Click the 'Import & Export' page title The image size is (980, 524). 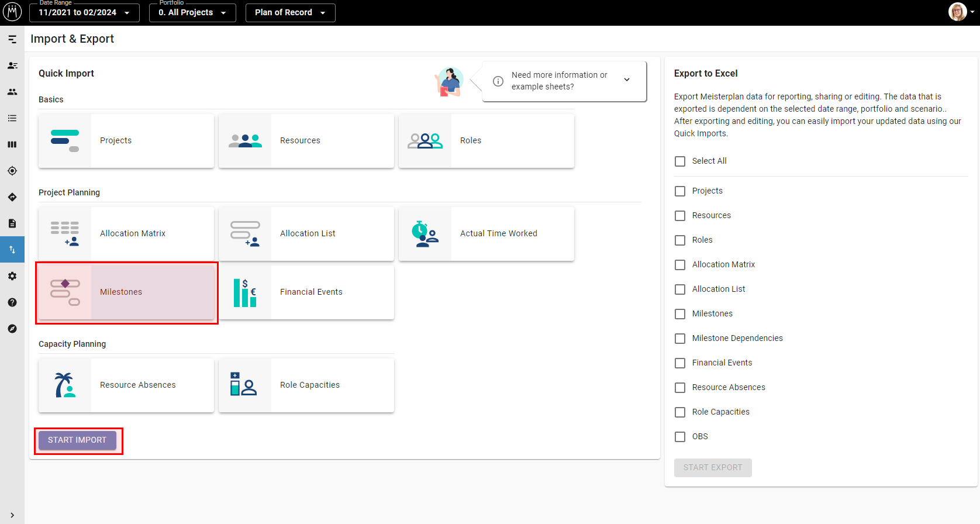coord(72,39)
